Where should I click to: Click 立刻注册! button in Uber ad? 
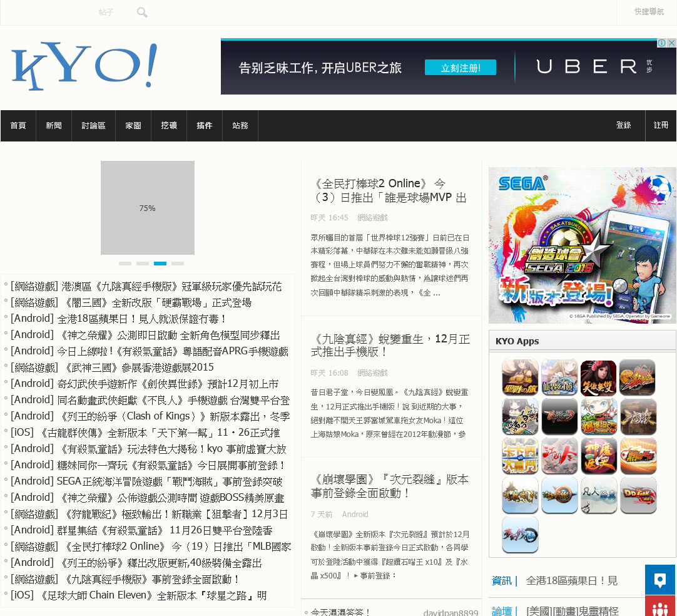coord(461,68)
